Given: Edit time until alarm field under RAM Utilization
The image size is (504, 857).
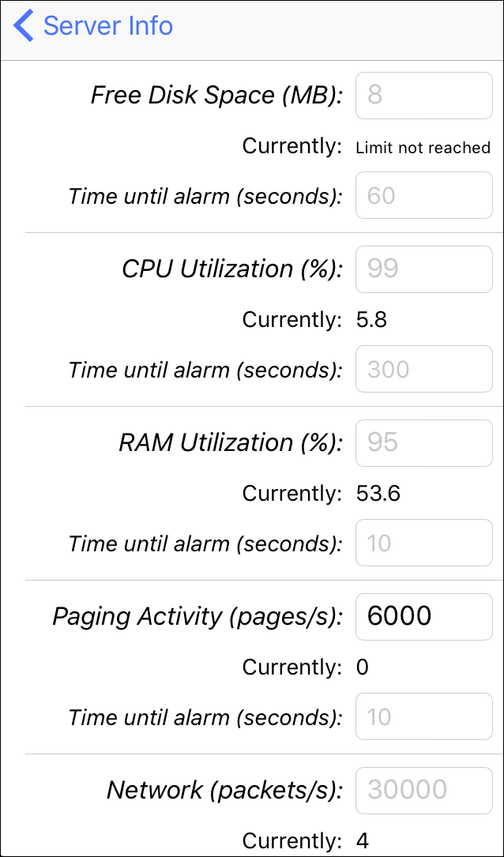Looking at the screenshot, I should tap(424, 543).
